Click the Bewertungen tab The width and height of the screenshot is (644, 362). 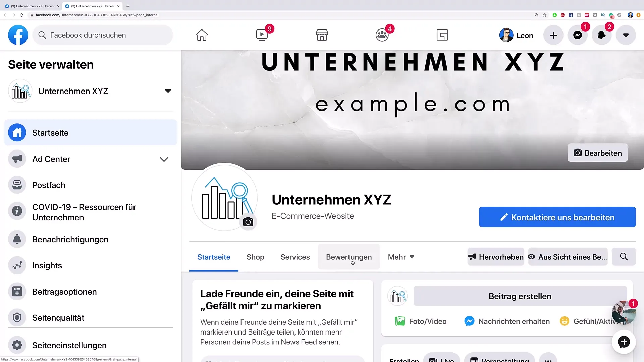tap(349, 257)
